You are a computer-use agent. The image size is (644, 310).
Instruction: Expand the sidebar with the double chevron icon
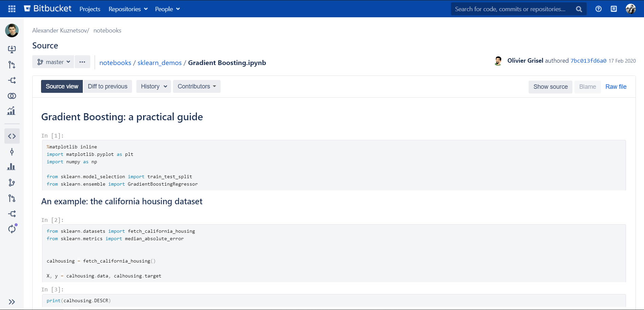(12, 302)
